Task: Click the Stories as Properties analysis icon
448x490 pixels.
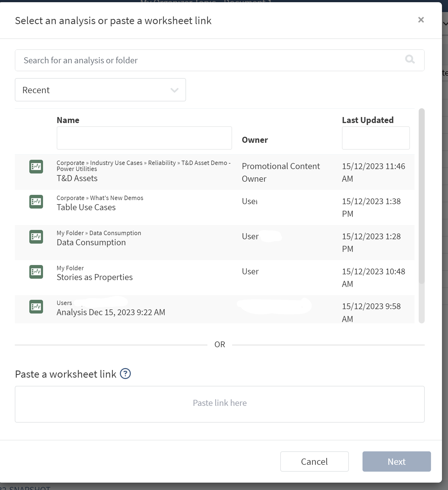Action: coord(36,272)
